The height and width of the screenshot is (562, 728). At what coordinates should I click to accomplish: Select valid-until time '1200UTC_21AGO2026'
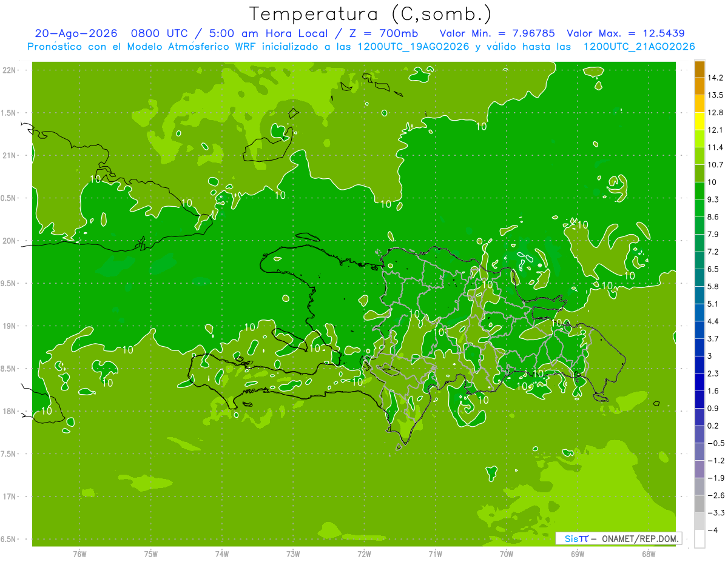pos(639,47)
